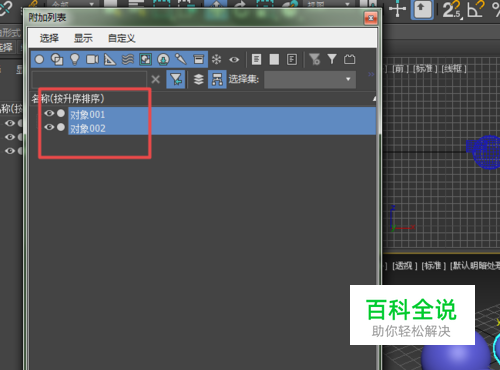The width and height of the screenshot is (500, 370).
Task: Close the 附加列表 dialog
Action: [371, 18]
